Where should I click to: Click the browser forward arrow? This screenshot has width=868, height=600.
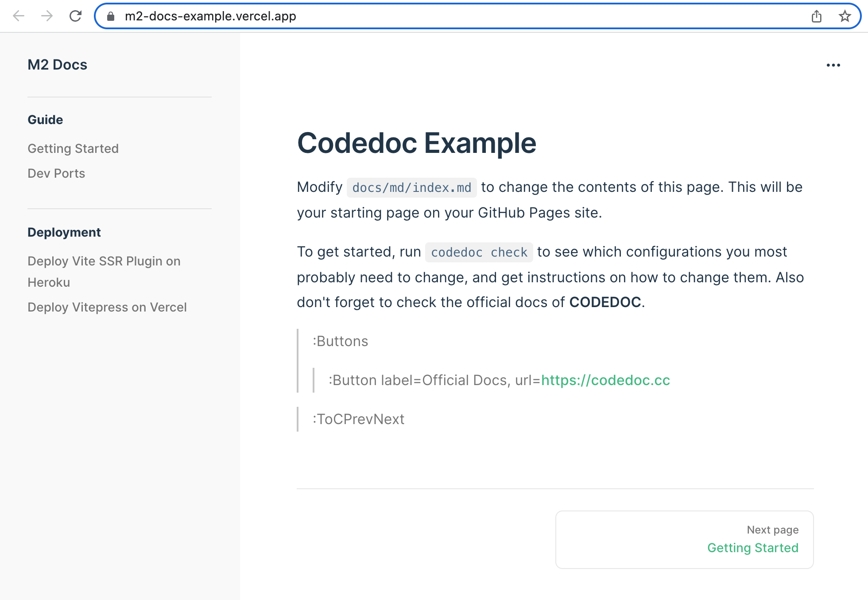pos(46,16)
